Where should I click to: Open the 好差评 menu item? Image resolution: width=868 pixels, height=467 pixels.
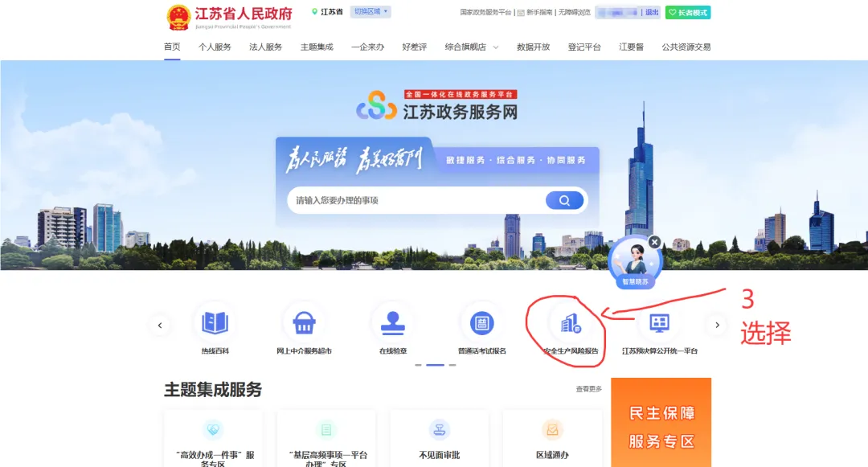tap(415, 47)
